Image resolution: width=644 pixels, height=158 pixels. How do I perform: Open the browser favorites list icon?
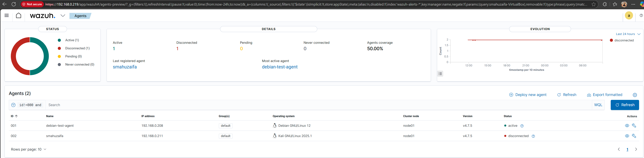pyautogui.click(x=615, y=4)
